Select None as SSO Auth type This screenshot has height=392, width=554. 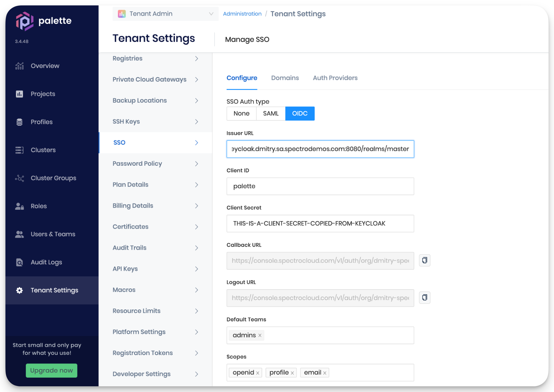point(242,114)
